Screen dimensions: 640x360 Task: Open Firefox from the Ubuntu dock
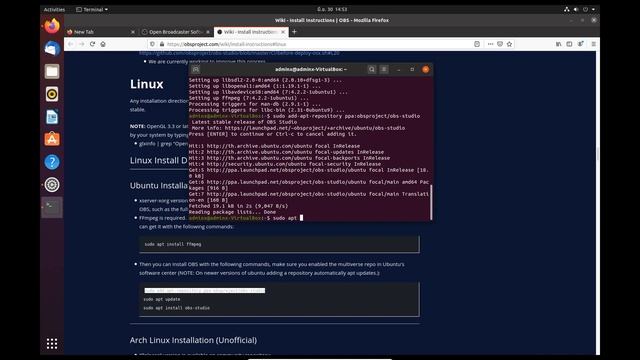[52, 26]
